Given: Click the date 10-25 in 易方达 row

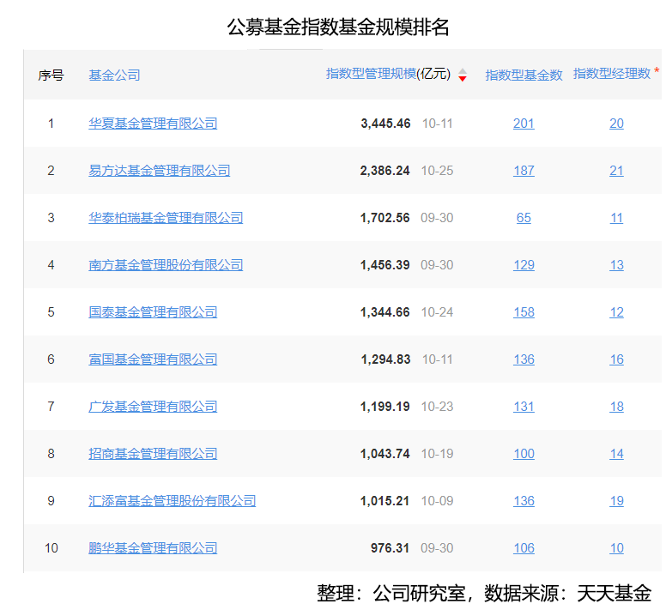Looking at the screenshot, I should coord(437,171).
